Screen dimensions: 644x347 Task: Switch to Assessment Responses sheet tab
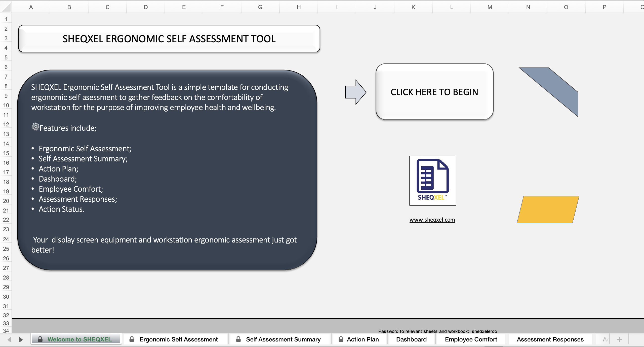click(x=550, y=339)
